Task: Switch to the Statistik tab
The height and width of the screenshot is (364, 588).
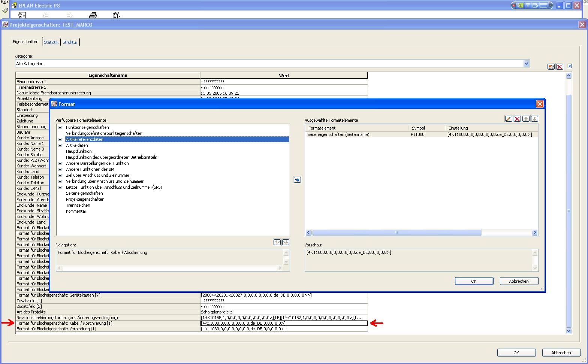Action: [51, 42]
